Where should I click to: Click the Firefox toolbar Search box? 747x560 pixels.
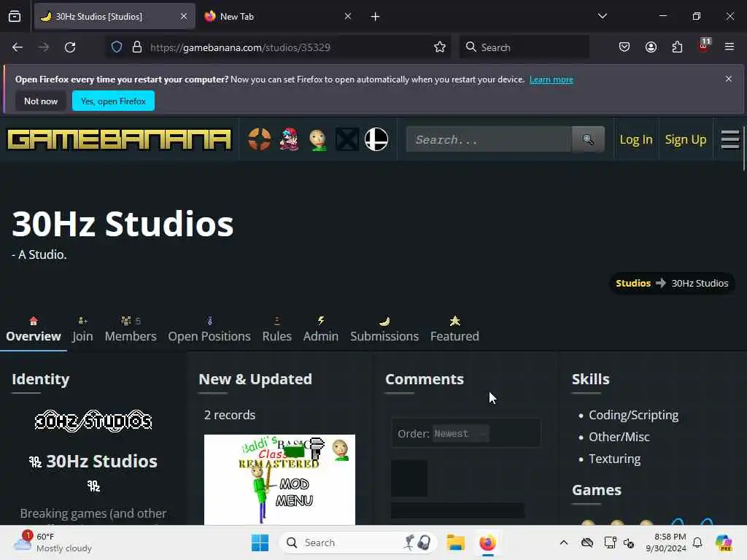pyautogui.click(x=524, y=47)
